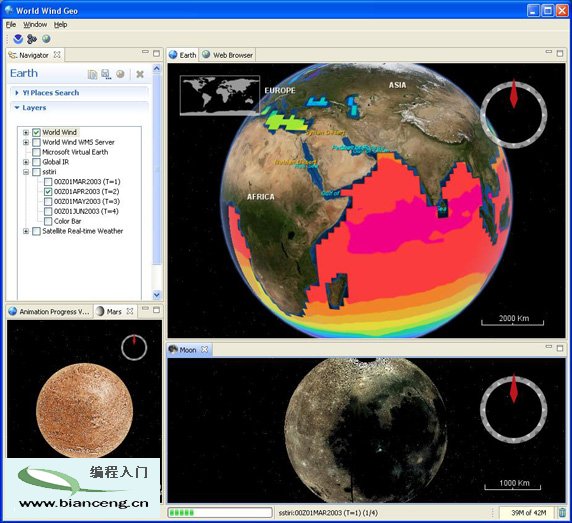
Task: Minimize the Moon view panel
Action: click(x=549, y=346)
